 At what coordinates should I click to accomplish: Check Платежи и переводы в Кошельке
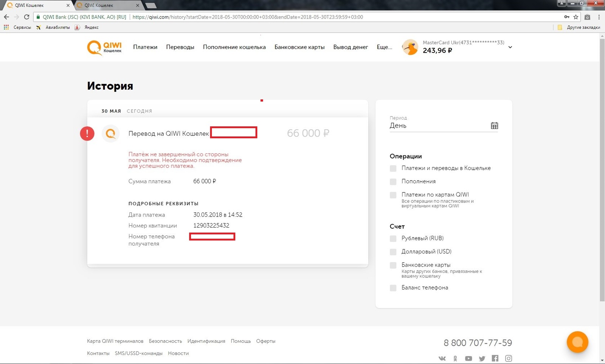(x=393, y=168)
